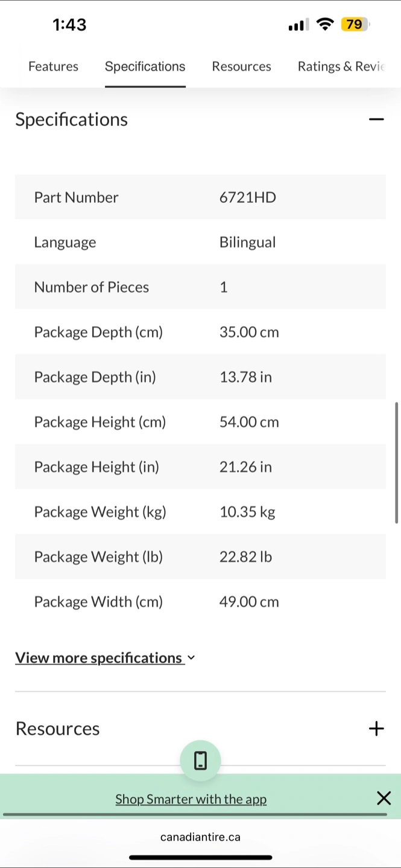The height and width of the screenshot is (868, 401).
Task: Tap the canadiantire.ca address bar
Action: 200,837
